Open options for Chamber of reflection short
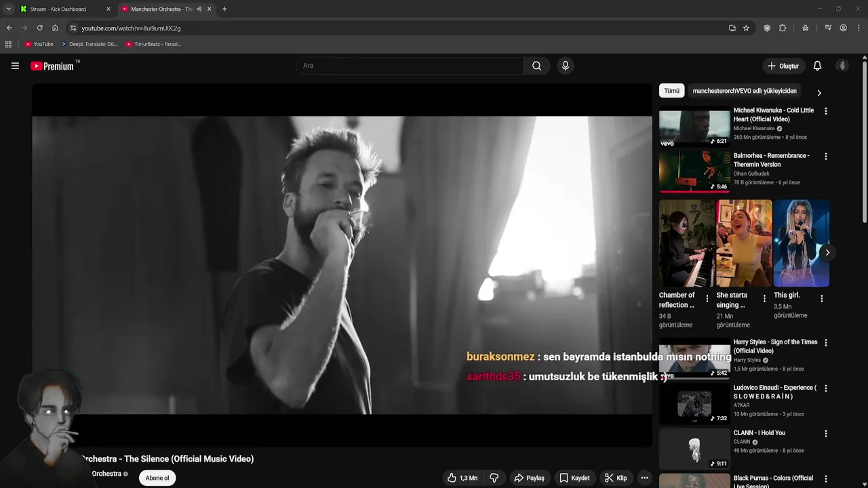Image resolution: width=868 pixels, height=488 pixels. [707, 298]
